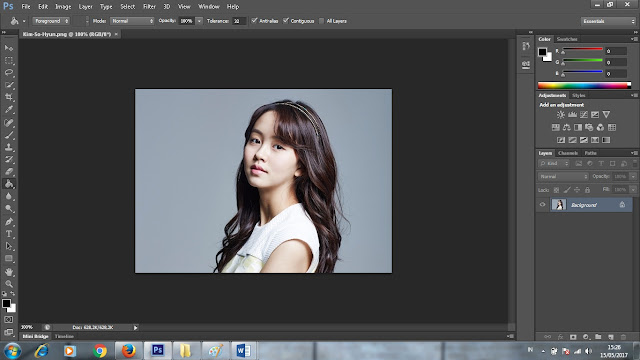
Task: Open the Layers panel Opacity dropdown arrow
Action: (633, 176)
